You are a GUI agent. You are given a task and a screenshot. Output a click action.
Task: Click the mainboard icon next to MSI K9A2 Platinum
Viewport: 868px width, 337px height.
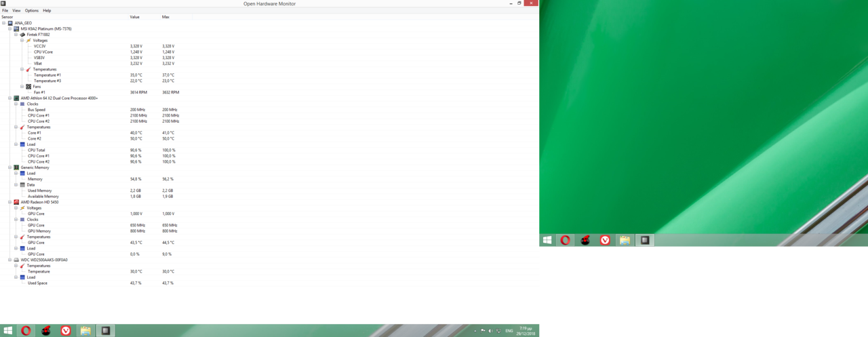16,28
